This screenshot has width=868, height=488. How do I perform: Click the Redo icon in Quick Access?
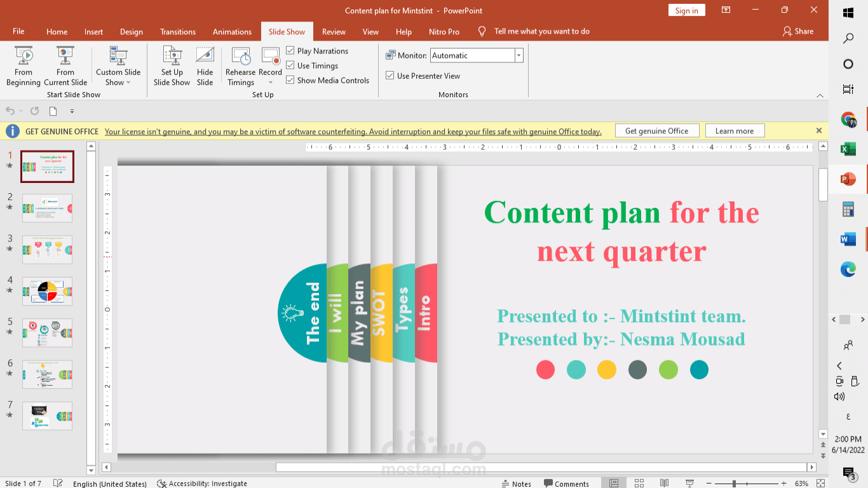tap(34, 111)
